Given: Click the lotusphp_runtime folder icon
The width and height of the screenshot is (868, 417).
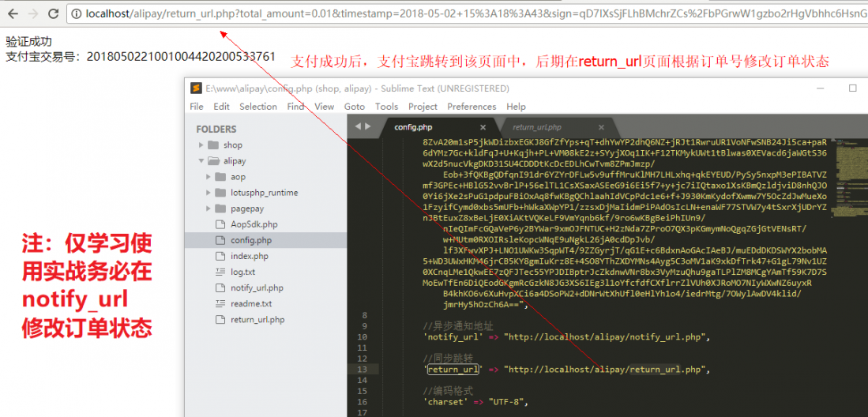Looking at the screenshot, I should 221,193.
